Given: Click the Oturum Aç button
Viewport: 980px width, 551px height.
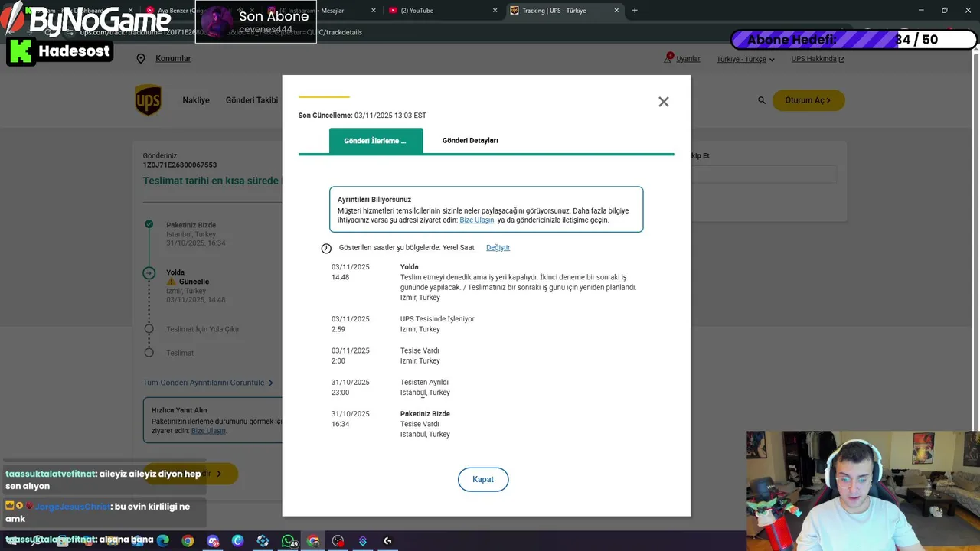Looking at the screenshot, I should click(x=808, y=100).
